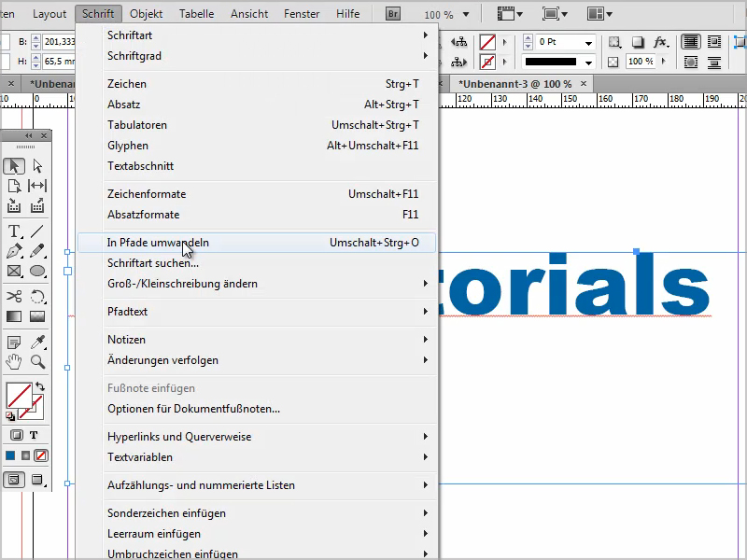Click the fx effects icon in the control bar
Image resolution: width=747 pixels, height=560 pixels.
click(x=658, y=41)
